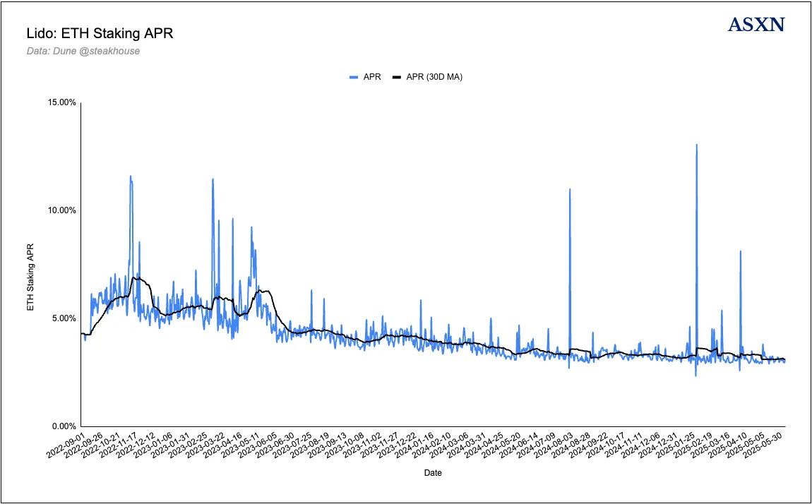
Task: Click the black 30D MA legend line marker
Action: pyautogui.click(x=396, y=77)
